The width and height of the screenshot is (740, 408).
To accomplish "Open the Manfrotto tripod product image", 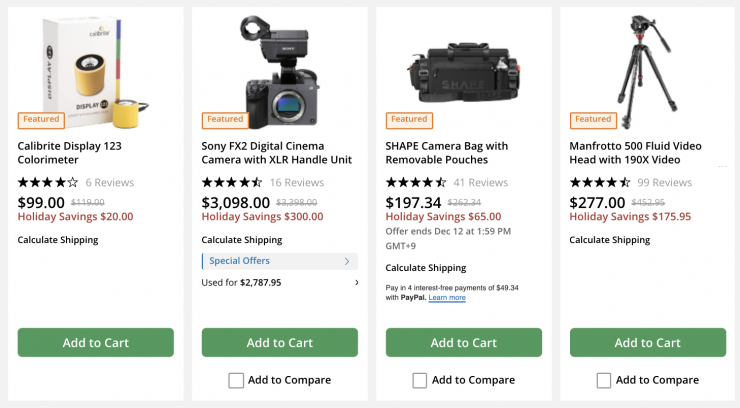I will tap(647, 68).
